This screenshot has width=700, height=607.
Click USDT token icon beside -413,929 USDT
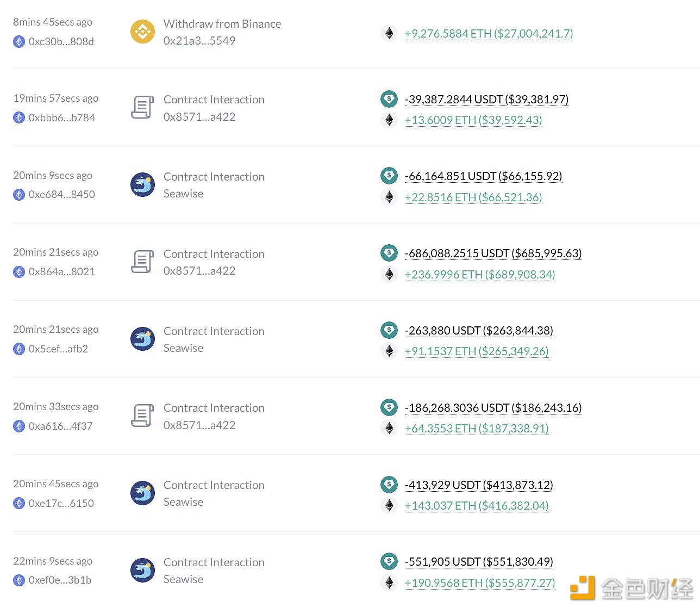[x=389, y=485]
